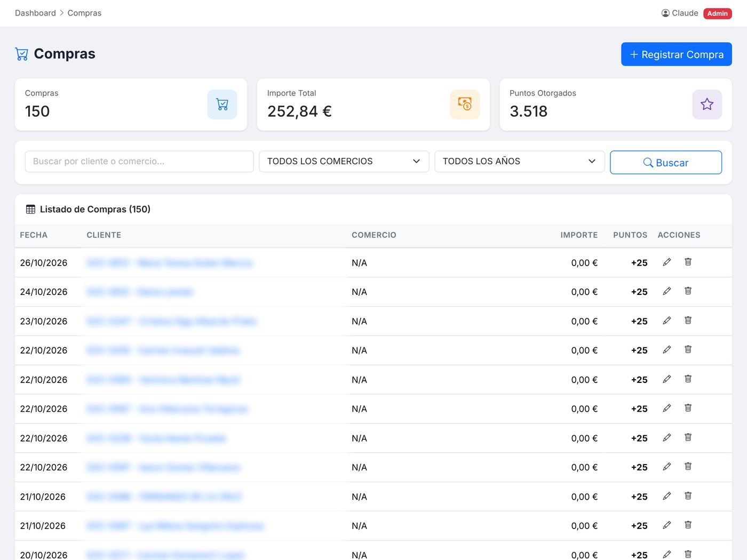Click the money icon in Importe Total card
747x560 pixels.
(465, 105)
